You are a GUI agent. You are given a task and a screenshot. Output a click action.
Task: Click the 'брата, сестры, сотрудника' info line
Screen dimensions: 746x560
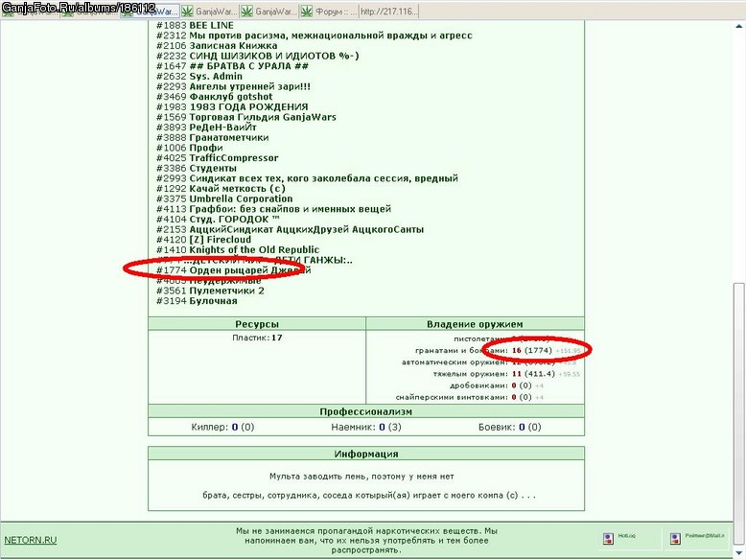(369, 496)
